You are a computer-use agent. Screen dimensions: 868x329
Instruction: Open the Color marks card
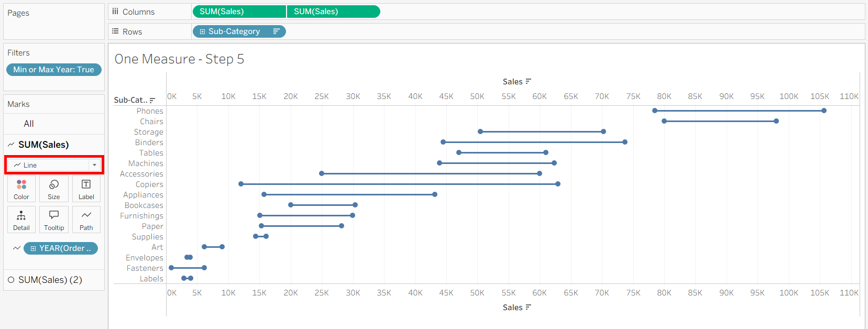point(21,189)
